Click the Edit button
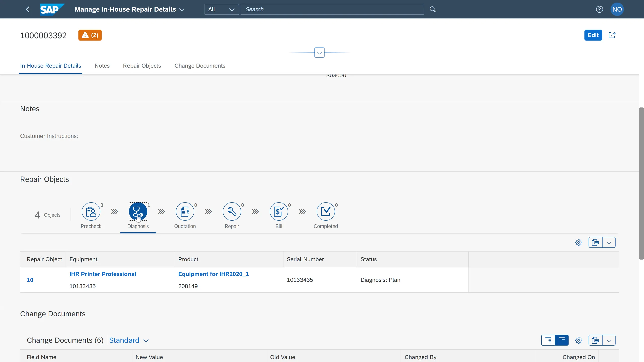 click(593, 35)
